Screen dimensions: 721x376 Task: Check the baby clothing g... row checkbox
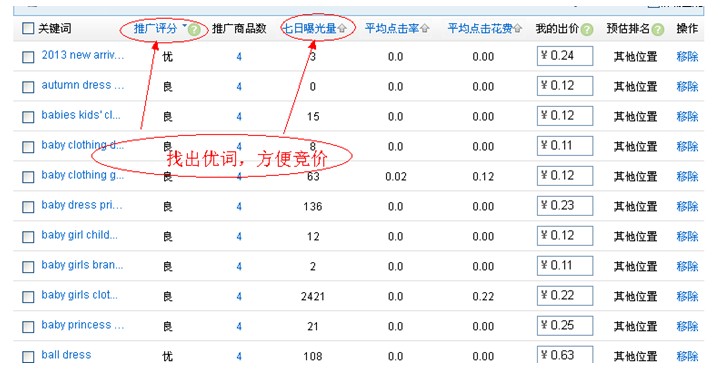pos(28,177)
